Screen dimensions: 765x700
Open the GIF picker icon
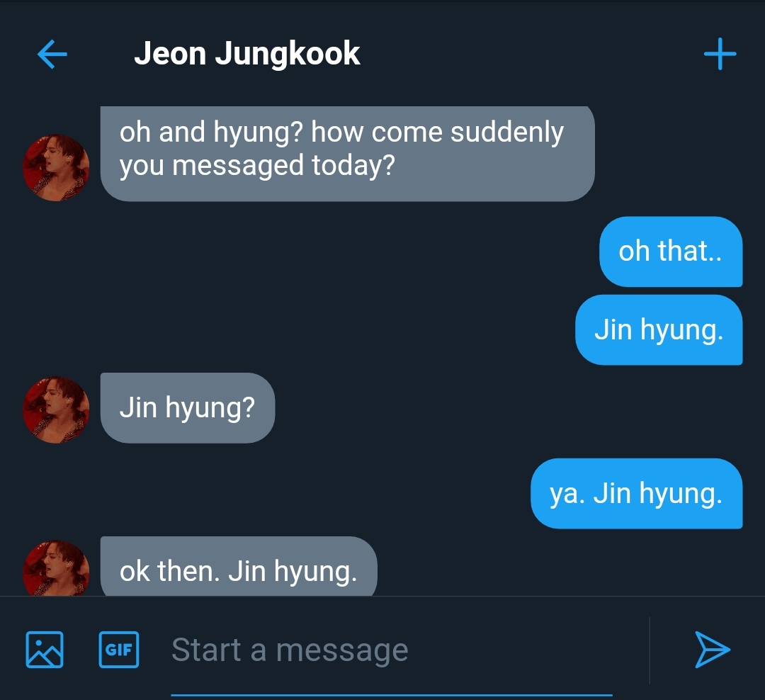(x=118, y=650)
